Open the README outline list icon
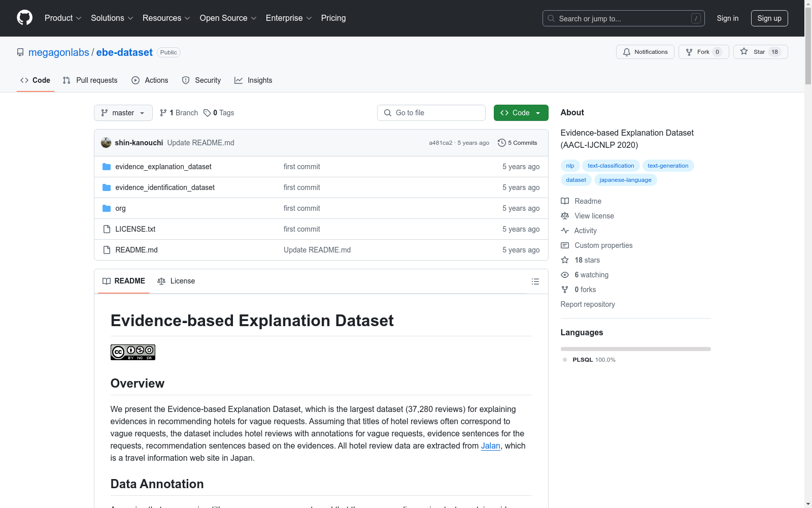Viewport: 812px width, 508px height. pos(535,281)
